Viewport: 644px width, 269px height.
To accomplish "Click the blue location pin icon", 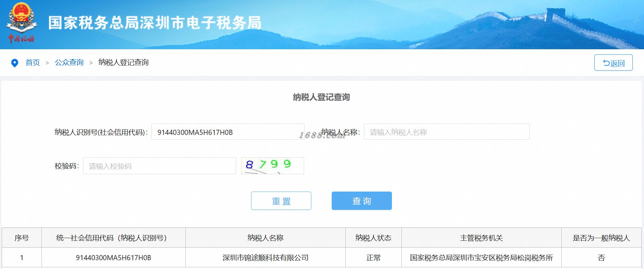I will pos(15,63).
